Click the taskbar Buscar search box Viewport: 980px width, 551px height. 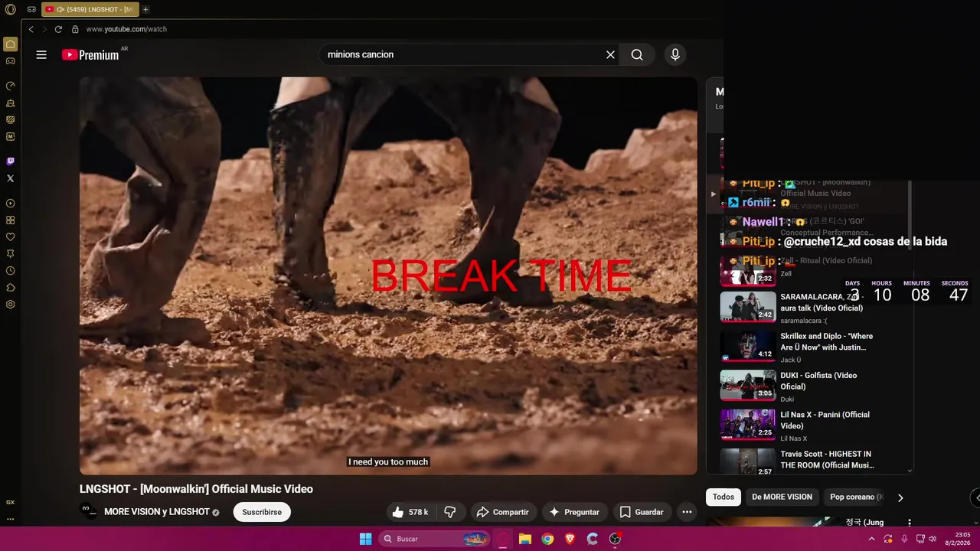pyautogui.click(x=436, y=539)
